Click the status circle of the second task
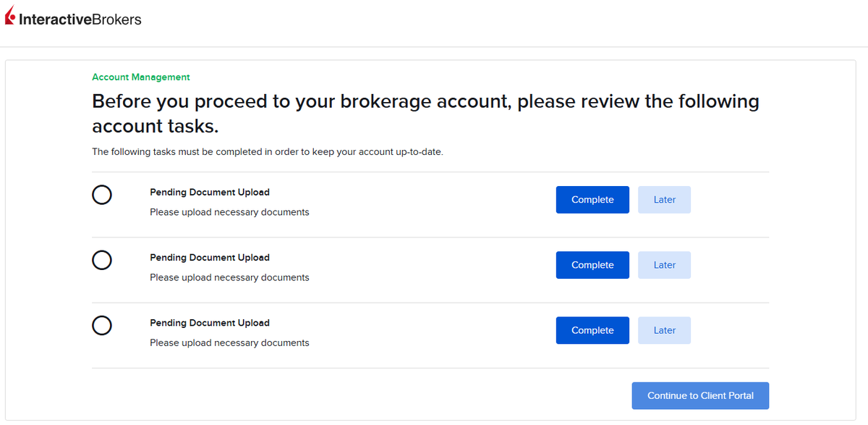Viewport: 868px width, 425px height. 102,260
